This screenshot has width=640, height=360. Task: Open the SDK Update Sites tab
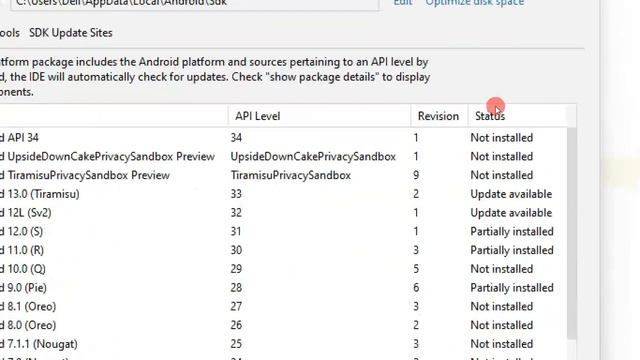(x=71, y=33)
